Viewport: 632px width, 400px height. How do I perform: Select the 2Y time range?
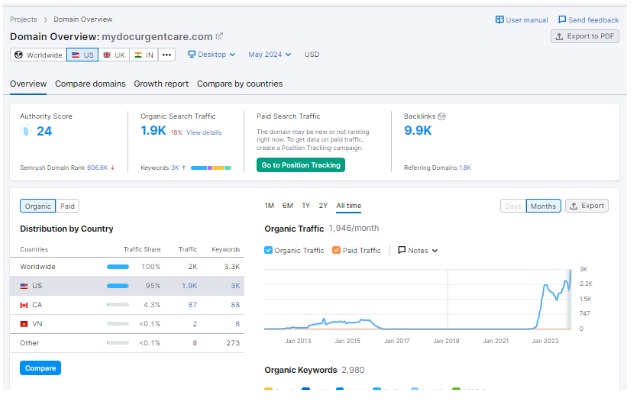pos(323,206)
